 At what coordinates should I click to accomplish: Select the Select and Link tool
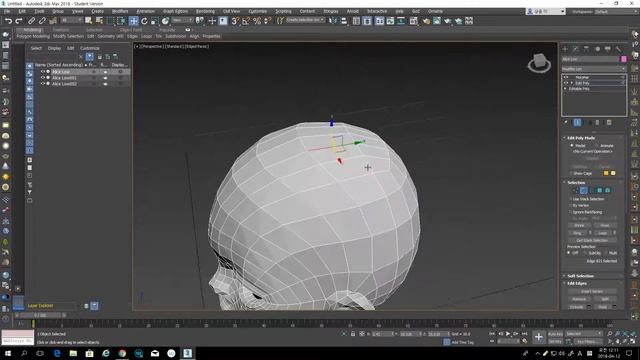pos(31,21)
